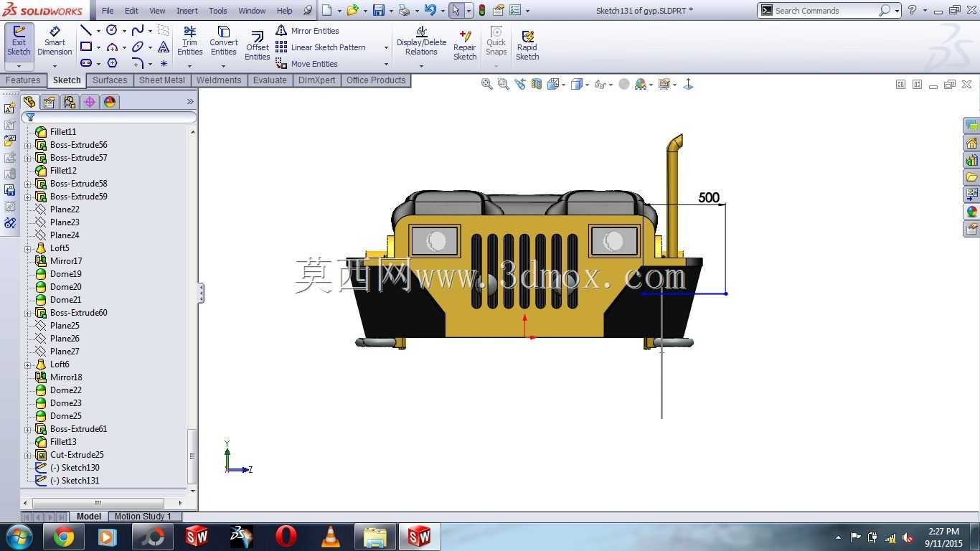This screenshot has width=980, height=551.
Task: Choose the Ellipse sketch tool
Action: click(x=138, y=47)
